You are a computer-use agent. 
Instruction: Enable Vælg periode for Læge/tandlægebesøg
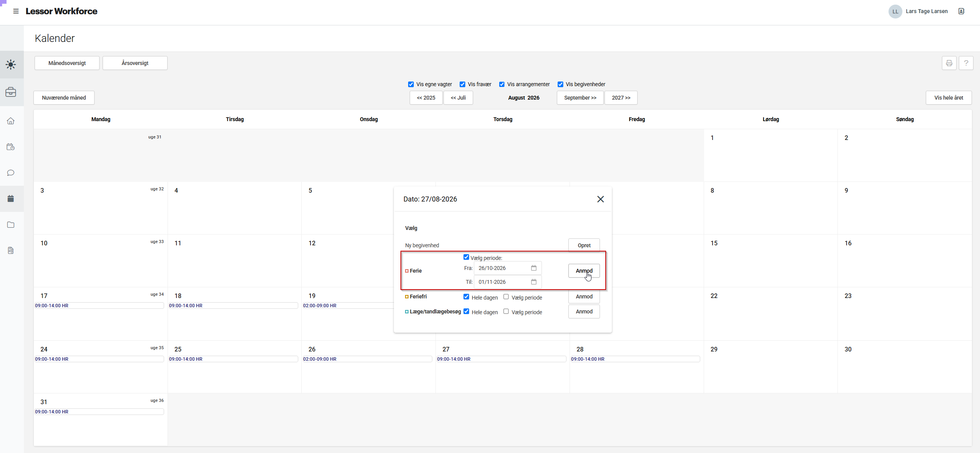point(506,311)
